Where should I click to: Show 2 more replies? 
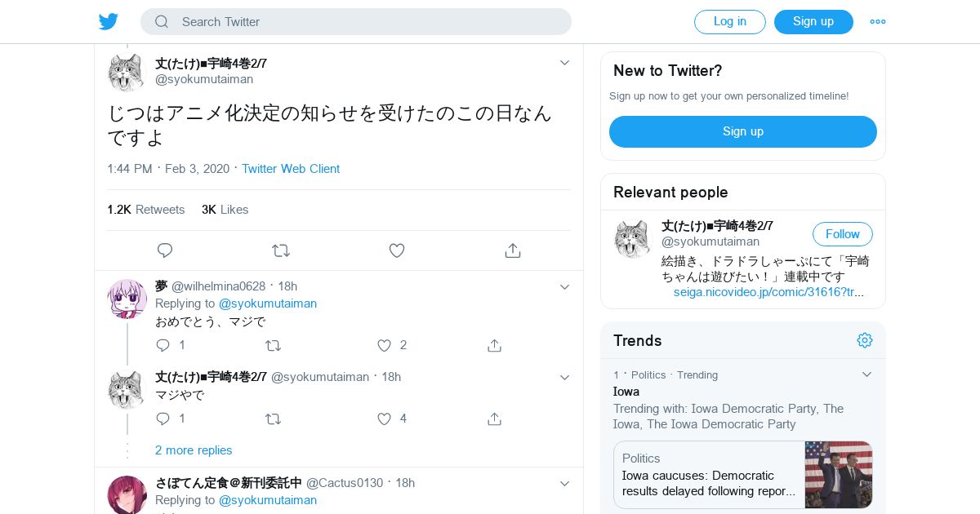(194, 450)
